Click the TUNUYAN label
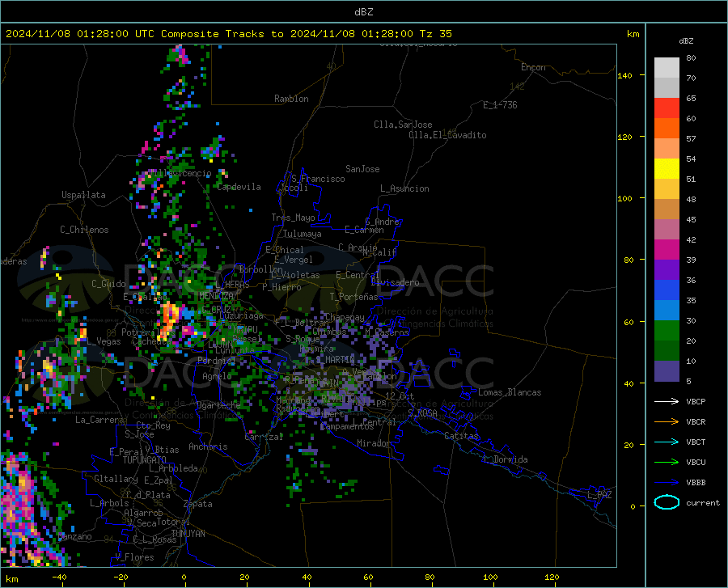Viewport: 728px width, 588px height. coord(188,534)
